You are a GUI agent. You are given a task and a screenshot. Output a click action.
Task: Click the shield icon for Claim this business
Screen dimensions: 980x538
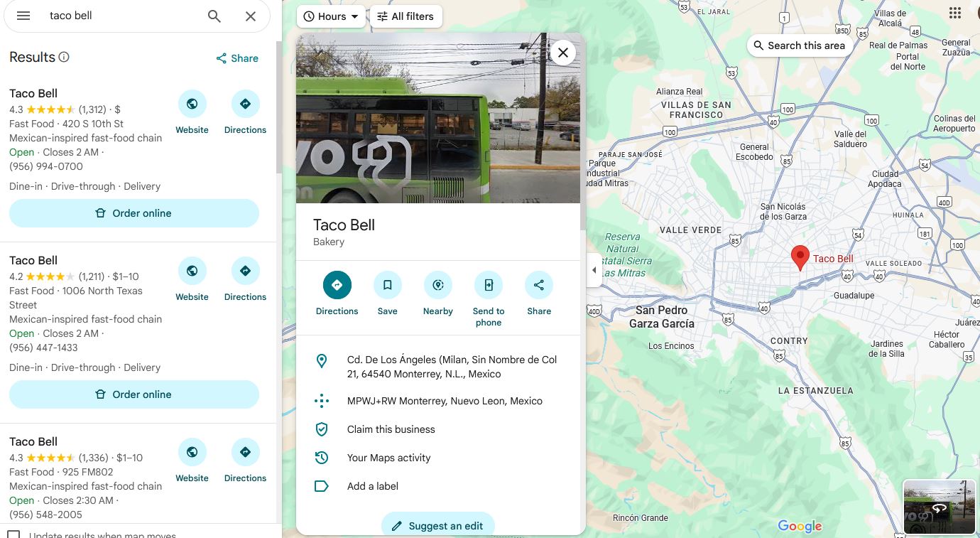click(x=322, y=429)
